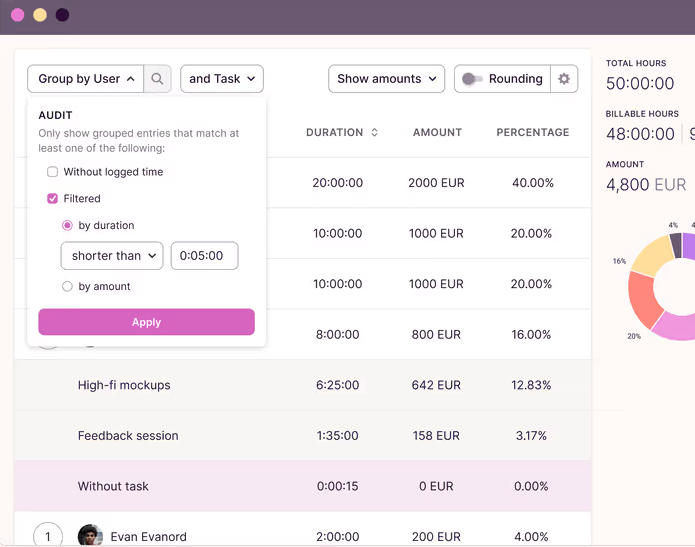This screenshot has height=547, width=695.
Task: Click the 2:00:00 duration in Evan Evanord row
Action: [338, 536]
